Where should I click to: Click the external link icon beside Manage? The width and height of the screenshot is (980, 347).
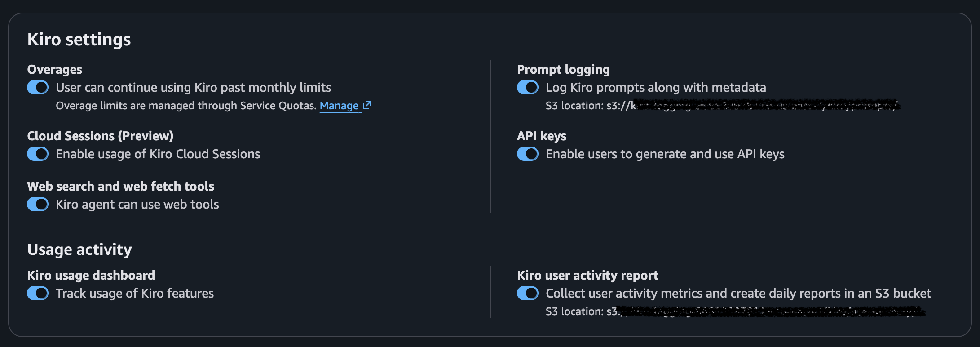(x=367, y=105)
